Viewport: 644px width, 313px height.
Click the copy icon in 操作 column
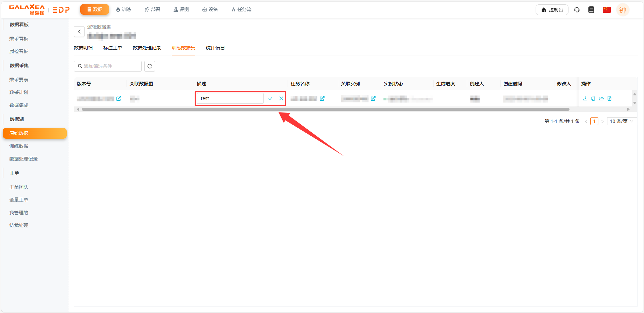click(593, 98)
